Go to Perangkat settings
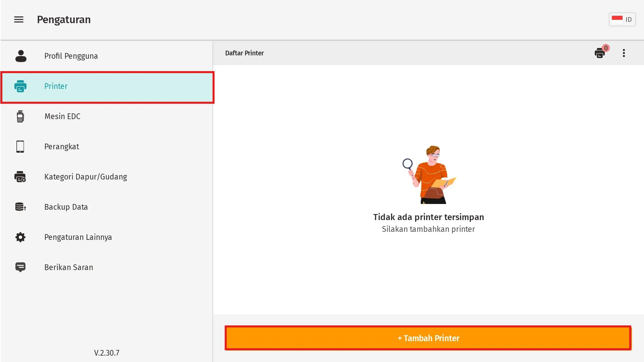 coord(62,147)
